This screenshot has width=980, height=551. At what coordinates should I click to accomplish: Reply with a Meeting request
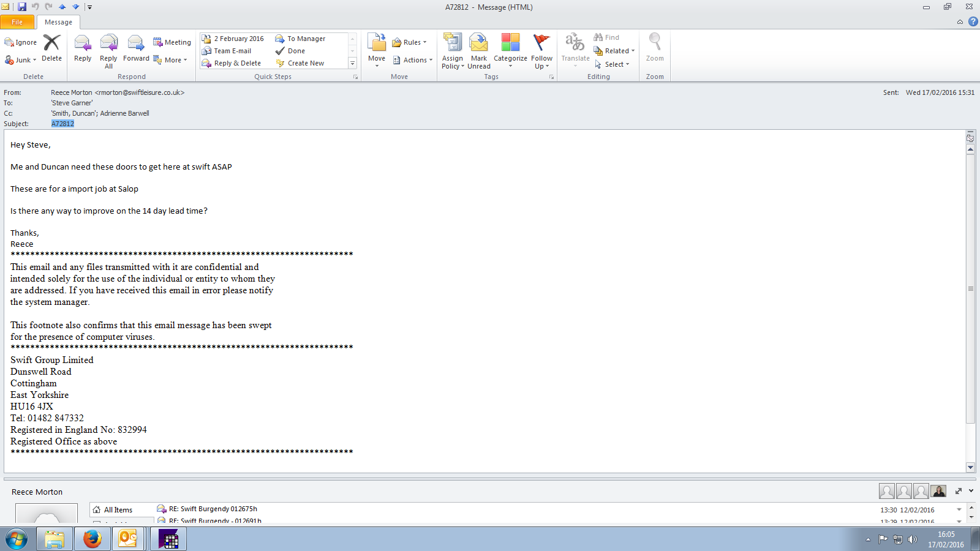[172, 42]
